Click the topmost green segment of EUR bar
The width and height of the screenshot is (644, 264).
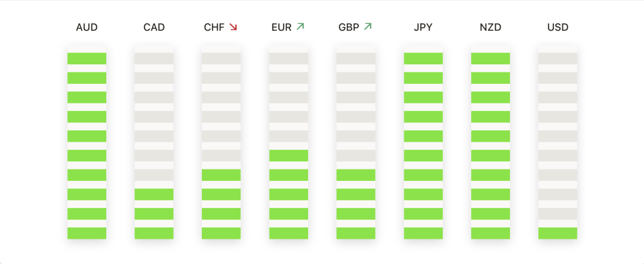289,156
